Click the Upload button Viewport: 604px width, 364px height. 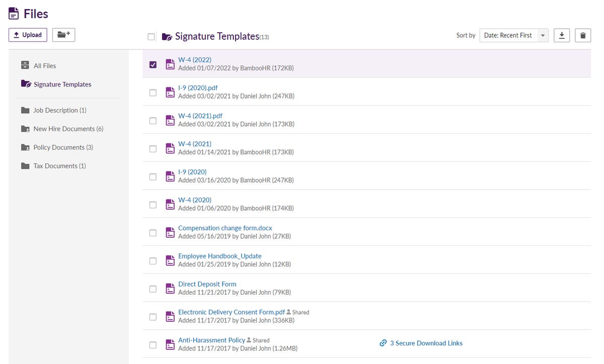[28, 35]
